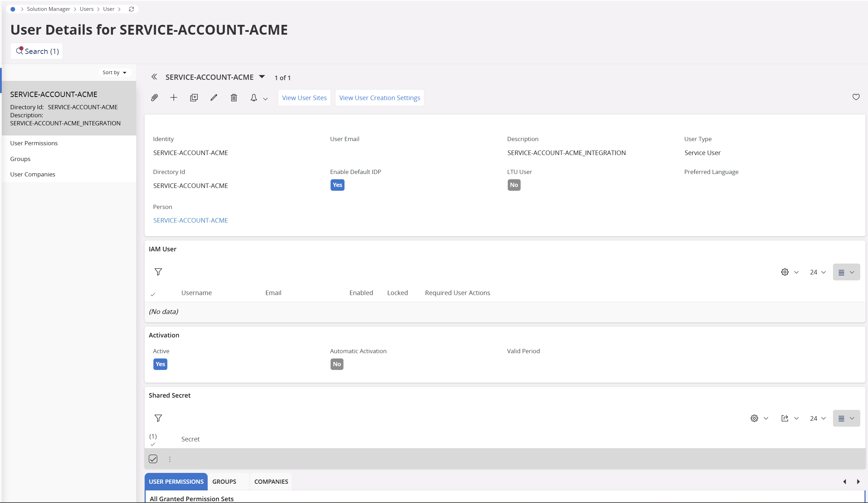This screenshot has width=868, height=503.
Task: Click the trash delete icon
Action: (x=234, y=98)
